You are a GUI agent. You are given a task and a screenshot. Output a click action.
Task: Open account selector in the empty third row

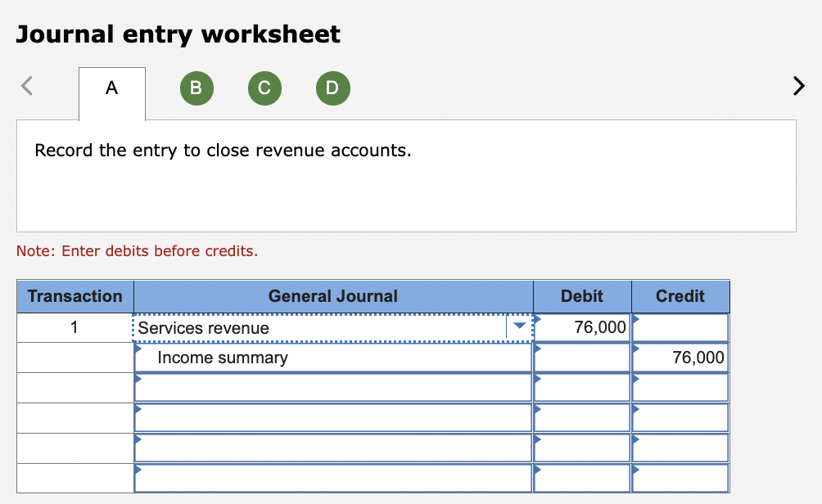(x=327, y=387)
